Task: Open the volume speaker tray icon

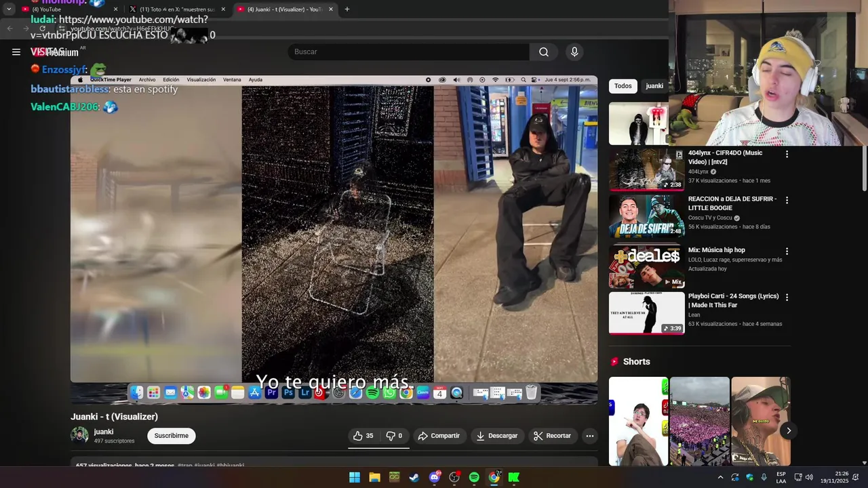Action: (809, 477)
